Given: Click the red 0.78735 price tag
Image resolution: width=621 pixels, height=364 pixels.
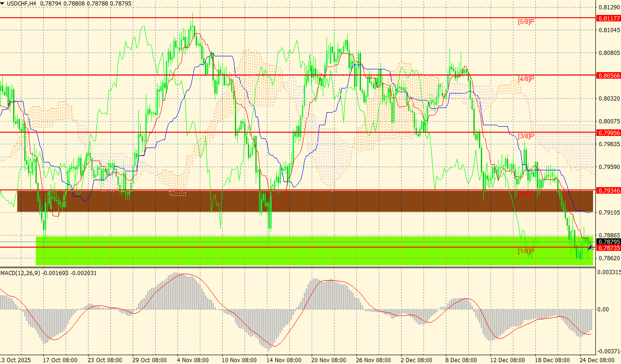Looking at the screenshot, I should [608, 248].
